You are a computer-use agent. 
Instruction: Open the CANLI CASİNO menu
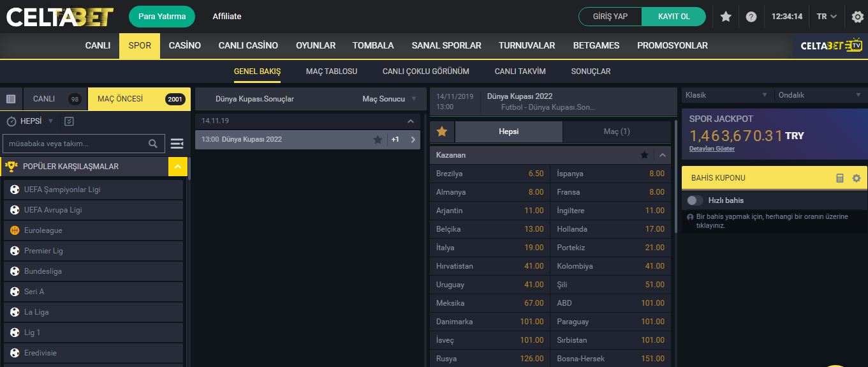pos(248,46)
